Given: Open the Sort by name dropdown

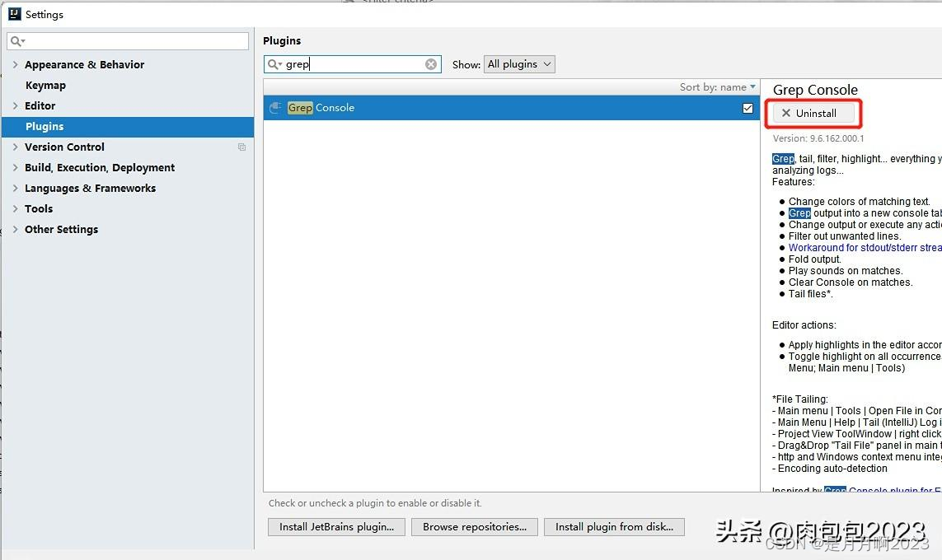Looking at the screenshot, I should tap(717, 87).
